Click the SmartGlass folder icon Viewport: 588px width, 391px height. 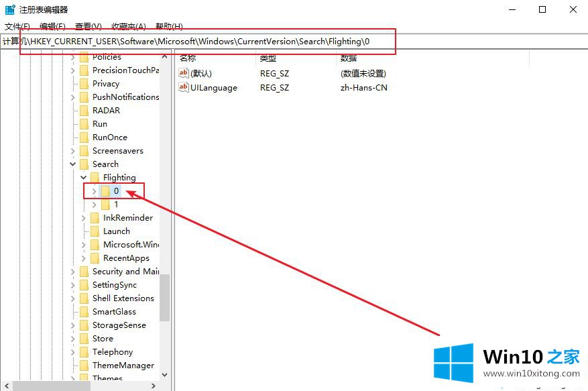pyautogui.click(x=84, y=312)
